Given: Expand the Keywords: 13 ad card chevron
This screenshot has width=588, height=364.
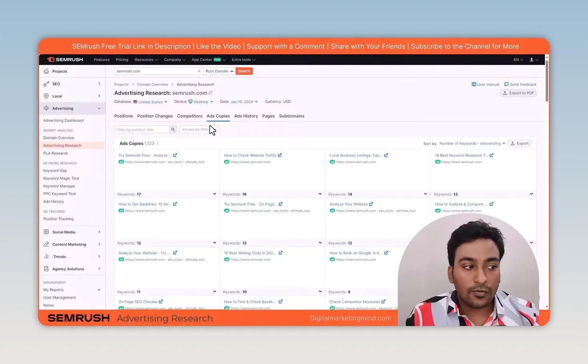Looking at the screenshot, I should coord(531,194).
